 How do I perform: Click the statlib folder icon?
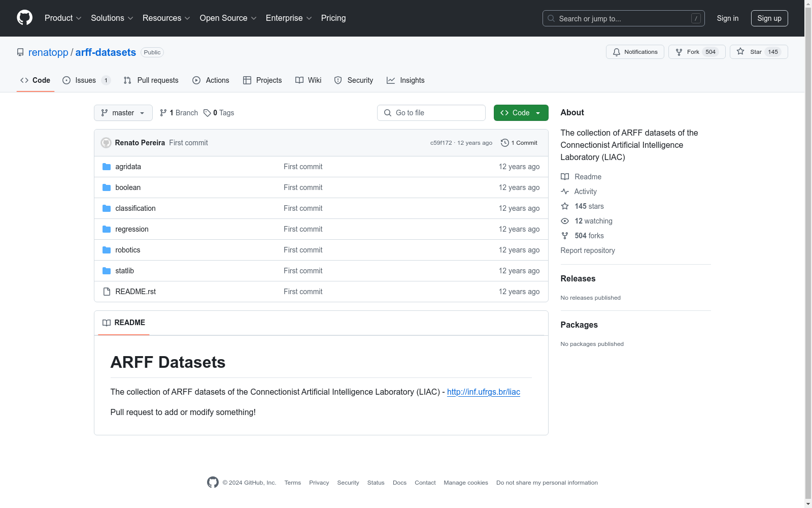[x=107, y=271]
